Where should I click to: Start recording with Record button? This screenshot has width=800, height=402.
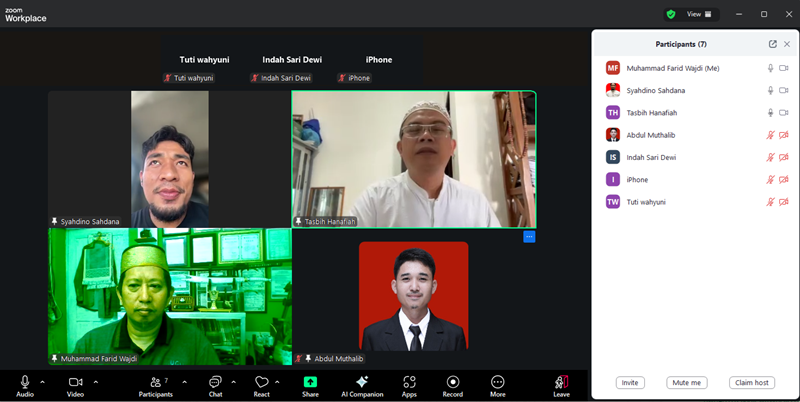[453, 386]
